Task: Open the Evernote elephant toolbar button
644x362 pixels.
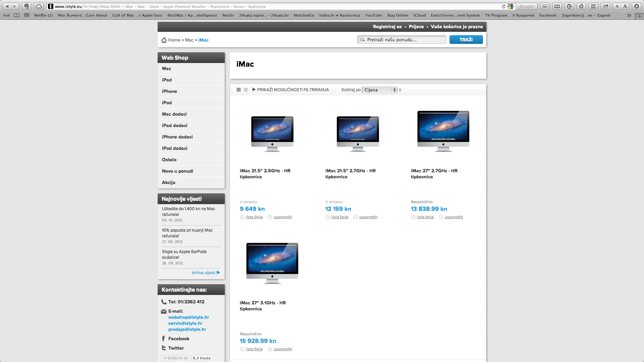Action: click(27, 6)
